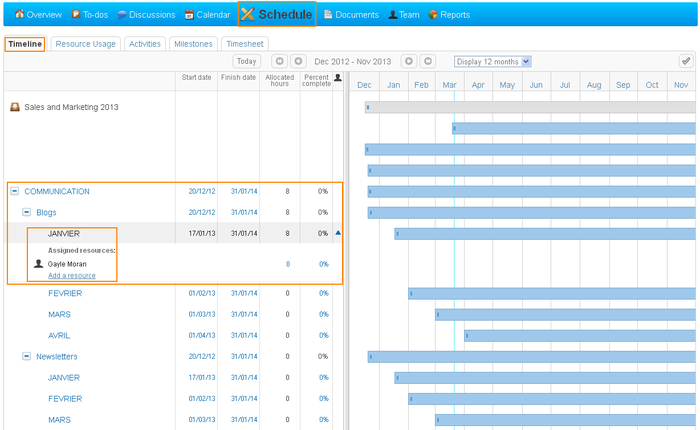This screenshot has height=430, width=700.
Task: Open MARS under Blogs
Action: (x=59, y=314)
